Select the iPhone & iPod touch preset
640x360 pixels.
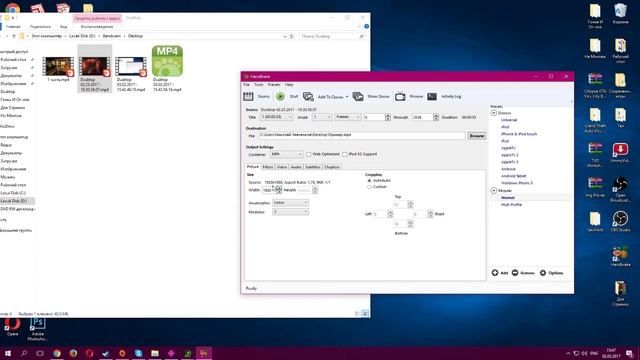519,134
